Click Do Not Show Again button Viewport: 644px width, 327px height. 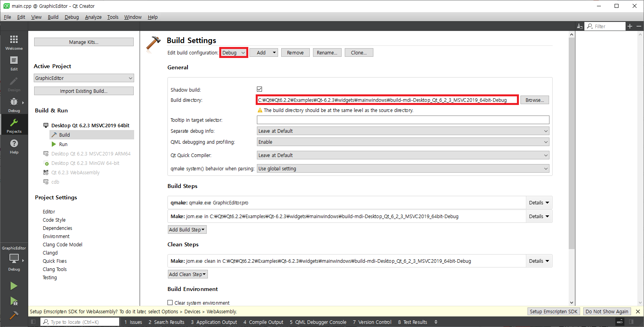[607, 311]
